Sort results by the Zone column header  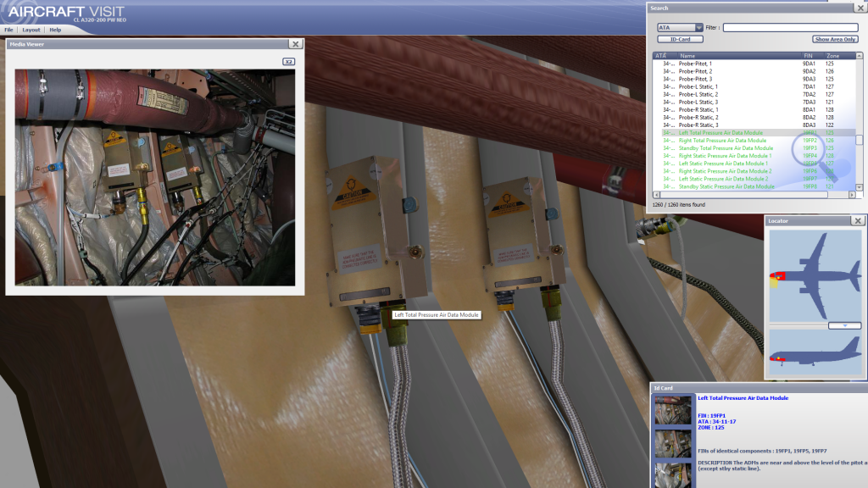[840, 56]
